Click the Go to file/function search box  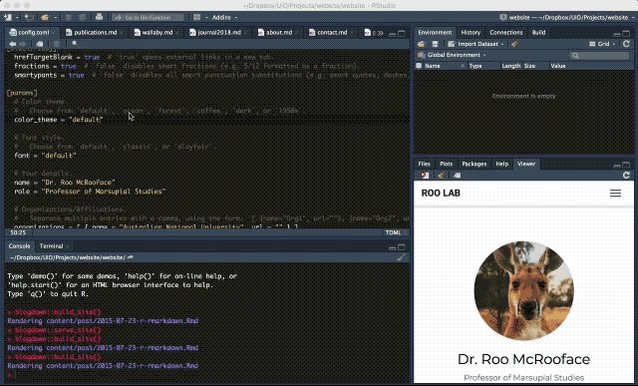[148, 17]
